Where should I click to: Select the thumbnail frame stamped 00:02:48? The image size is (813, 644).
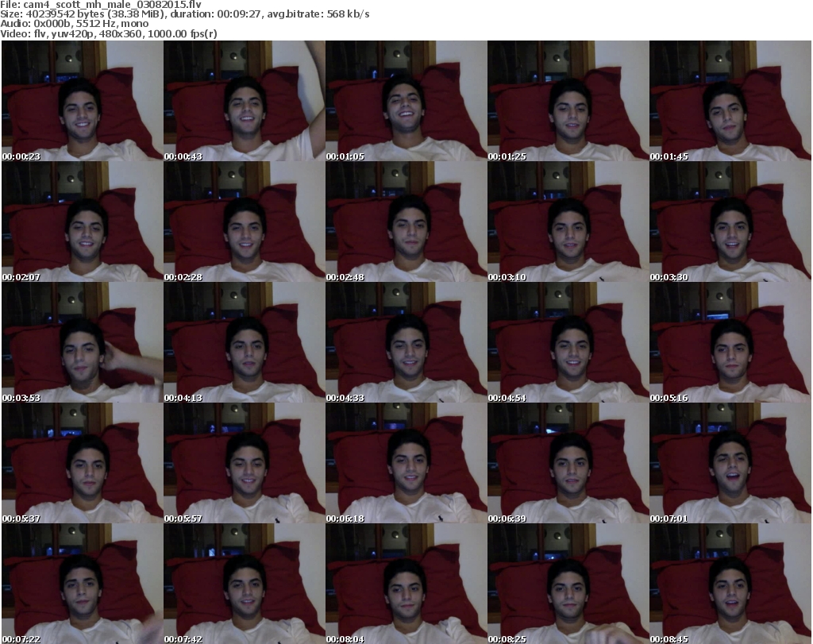(406, 222)
